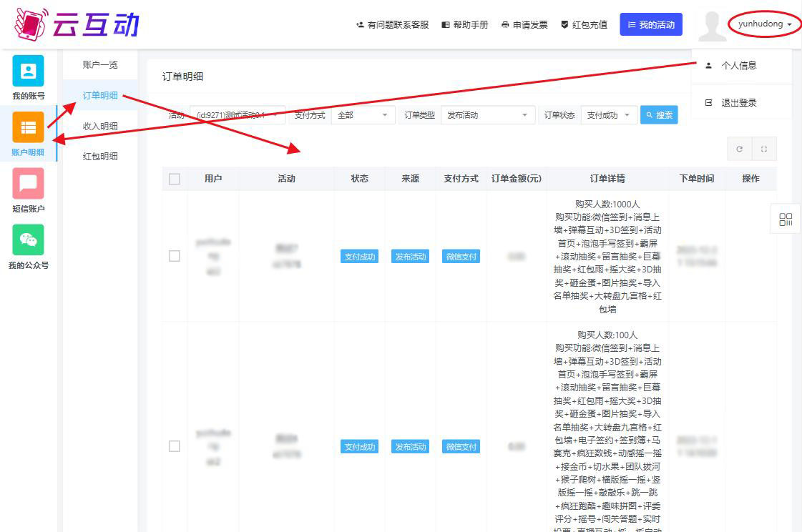The width and height of the screenshot is (802, 532).
Task: Check the 购买人数:100人 order row checkbox
Action: pos(175,446)
